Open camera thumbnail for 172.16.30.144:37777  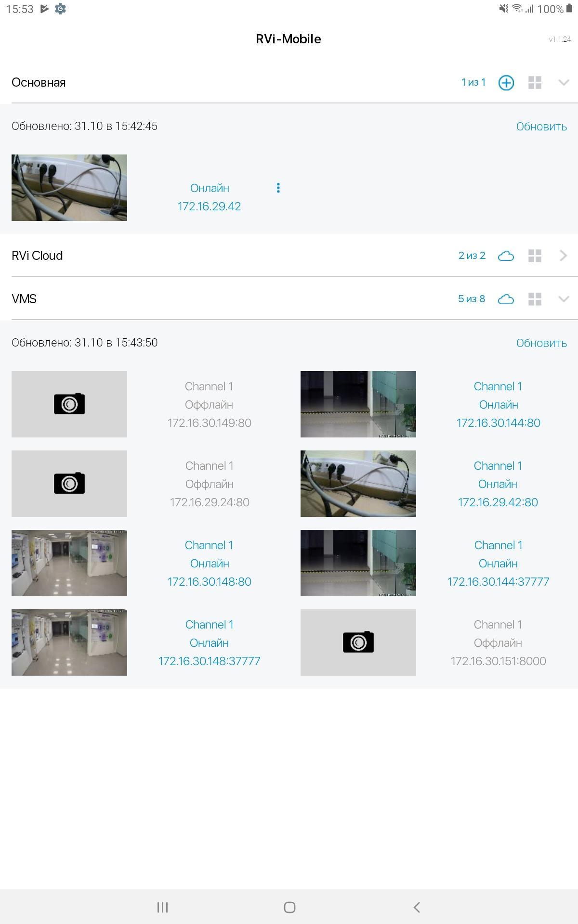[x=358, y=563]
